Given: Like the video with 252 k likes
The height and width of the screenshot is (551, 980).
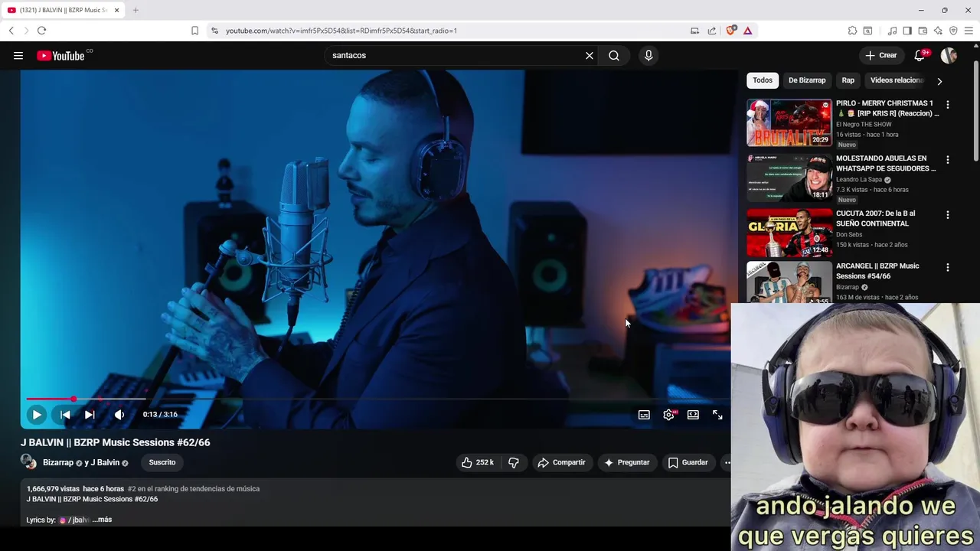Looking at the screenshot, I should (x=477, y=462).
